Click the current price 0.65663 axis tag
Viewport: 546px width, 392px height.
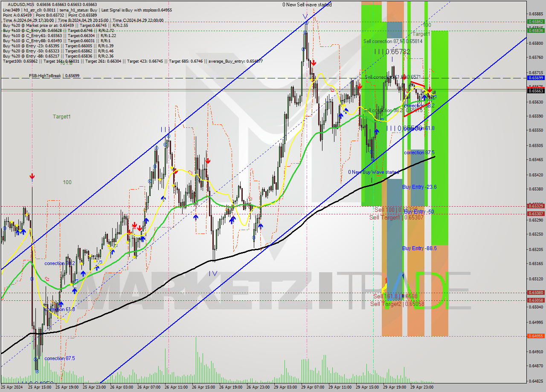536,91
